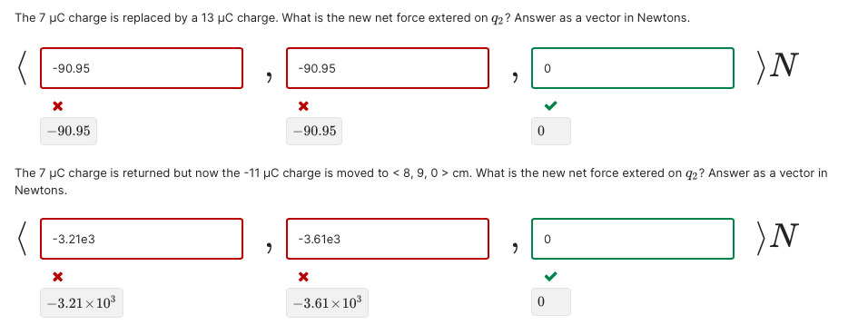Click the x-component field containing -90.95
Image resolution: width=868 pixels, height=335 pixels.
tap(141, 68)
